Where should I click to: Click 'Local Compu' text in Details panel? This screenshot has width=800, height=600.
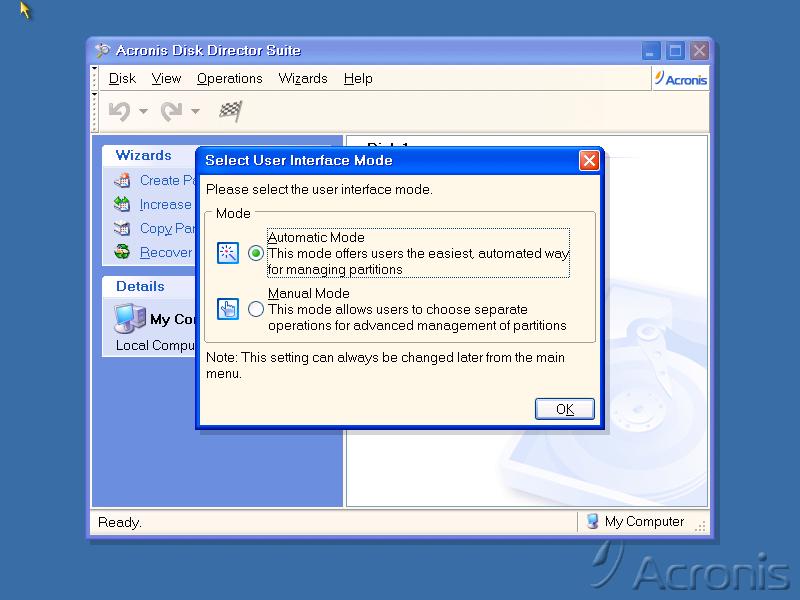point(155,345)
